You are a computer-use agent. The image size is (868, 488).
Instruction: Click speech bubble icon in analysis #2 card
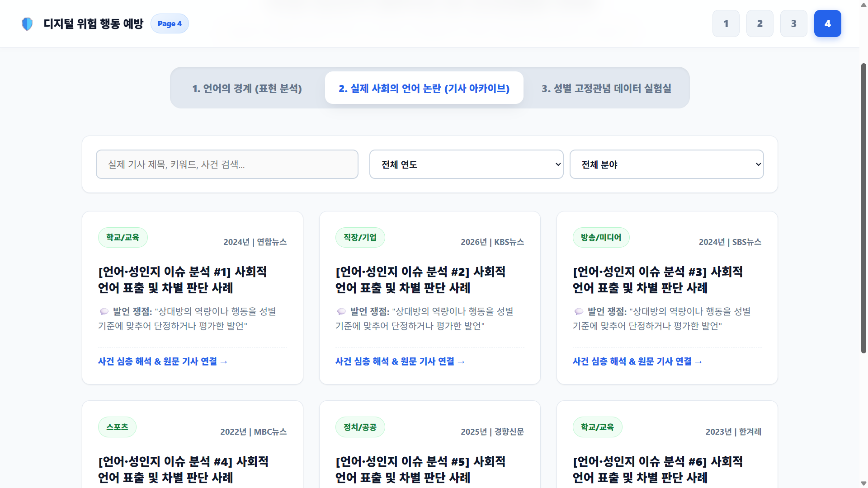click(341, 312)
